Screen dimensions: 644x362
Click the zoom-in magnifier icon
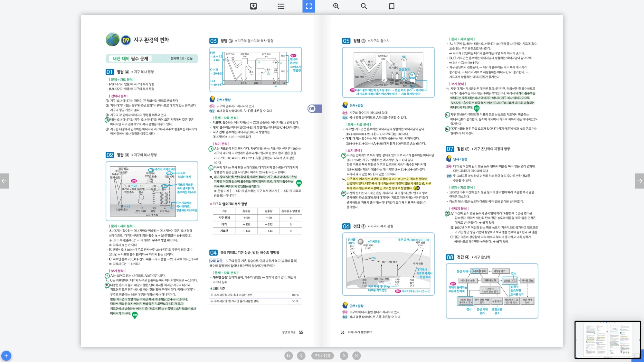336,6
